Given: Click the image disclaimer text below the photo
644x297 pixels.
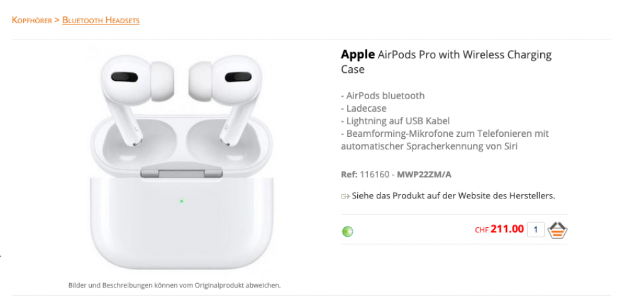Looking at the screenshot, I should pos(175,284).
